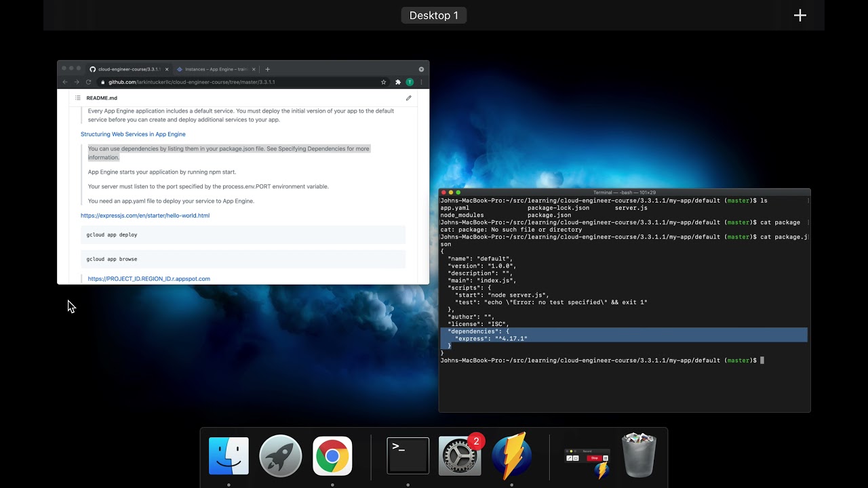Click Chrome forward arrow button

[x=77, y=82]
